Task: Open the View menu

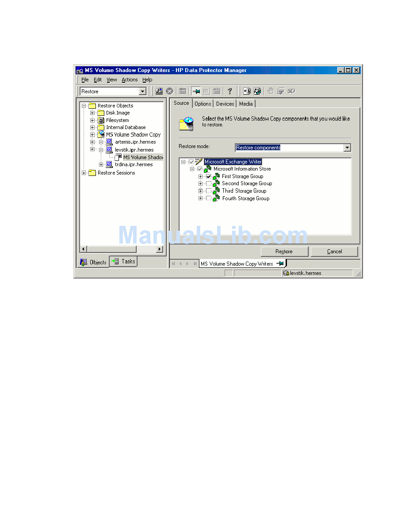Action: pos(112,80)
